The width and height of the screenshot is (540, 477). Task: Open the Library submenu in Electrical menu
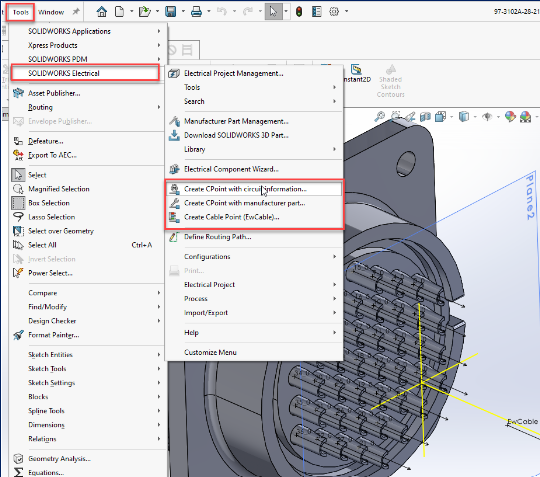click(x=254, y=149)
